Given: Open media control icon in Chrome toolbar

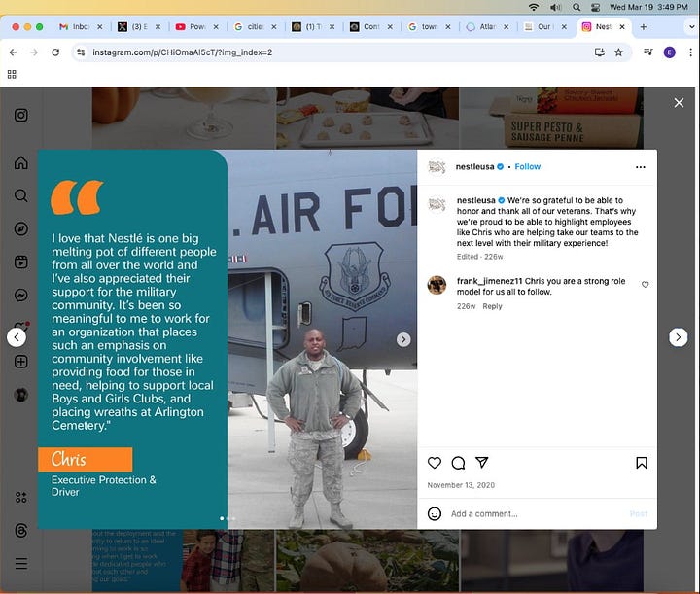Looking at the screenshot, I should pos(648,52).
